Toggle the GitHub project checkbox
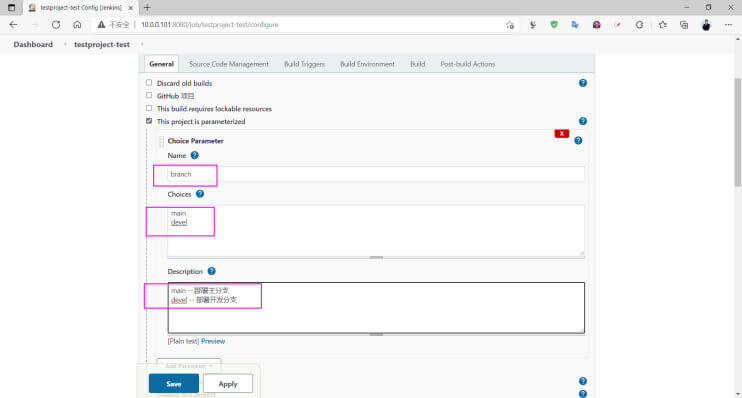742x398 pixels. coord(149,96)
